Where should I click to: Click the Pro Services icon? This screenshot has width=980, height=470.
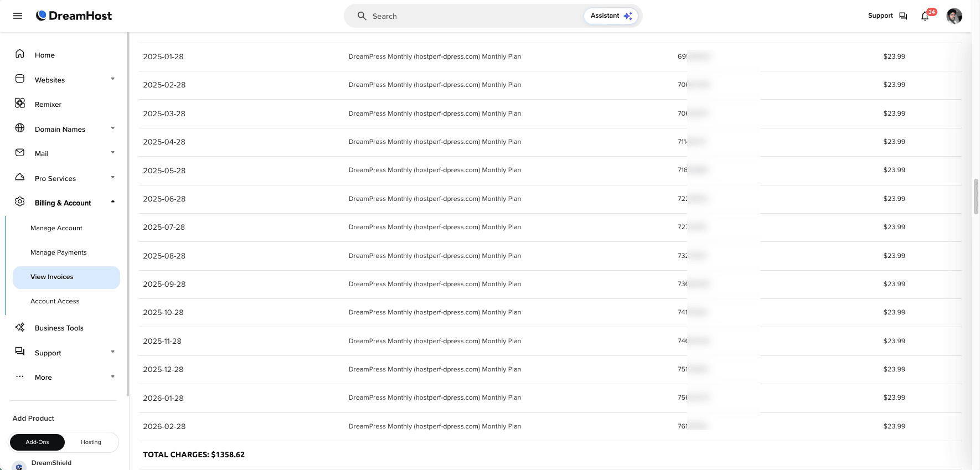(x=20, y=178)
